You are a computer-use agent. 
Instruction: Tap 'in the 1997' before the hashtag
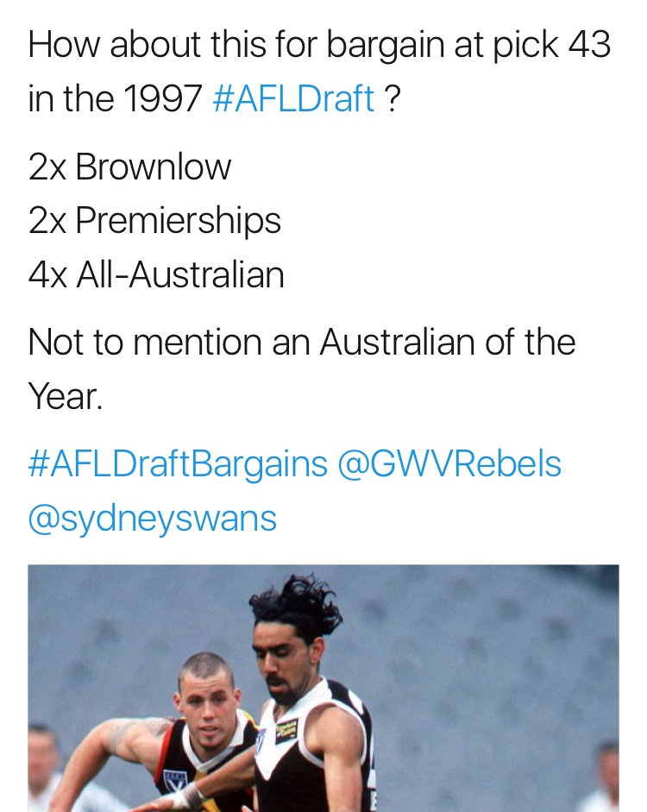[115, 98]
